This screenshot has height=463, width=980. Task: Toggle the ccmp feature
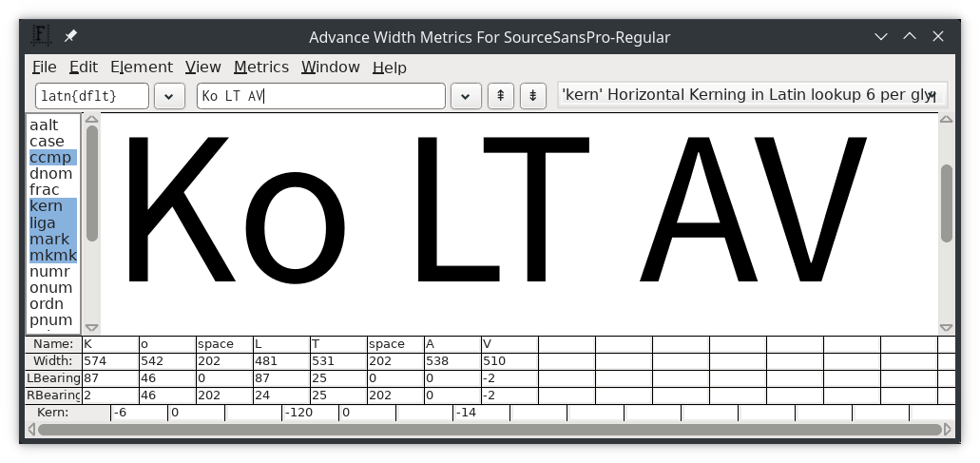[x=53, y=158]
